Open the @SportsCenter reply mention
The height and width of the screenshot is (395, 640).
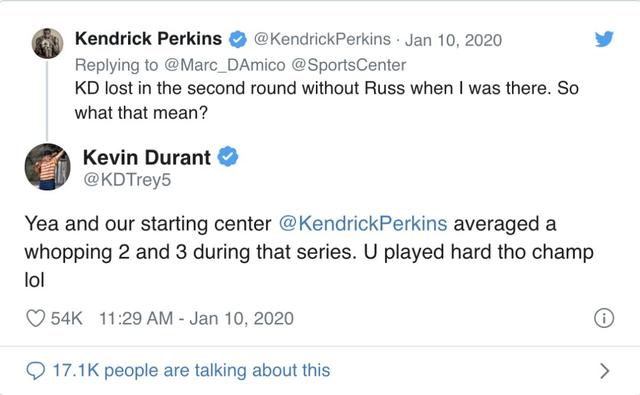pos(349,65)
